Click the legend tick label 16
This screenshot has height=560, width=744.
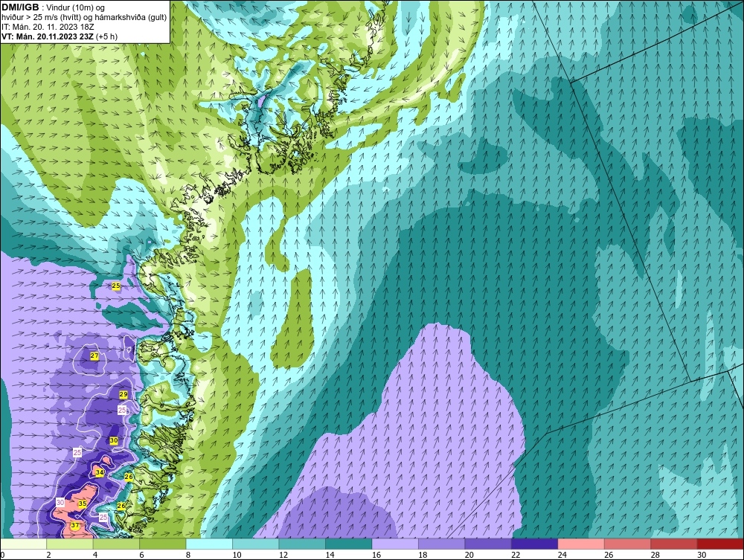376,555
